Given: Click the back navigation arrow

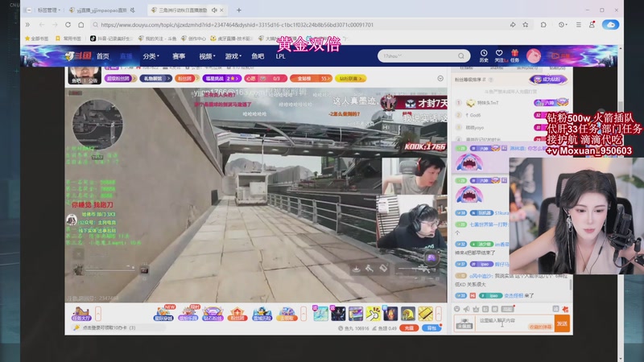Looking at the screenshot, I should pyautogui.click(x=42, y=25).
